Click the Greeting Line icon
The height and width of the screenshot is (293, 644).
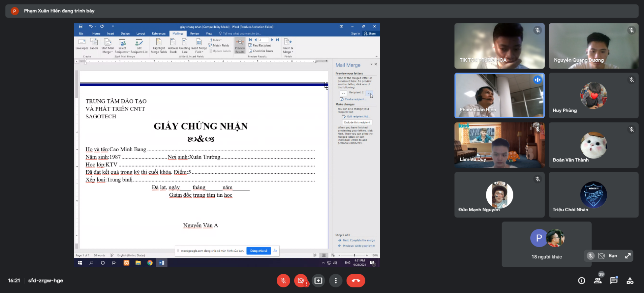tap(184, 46)
